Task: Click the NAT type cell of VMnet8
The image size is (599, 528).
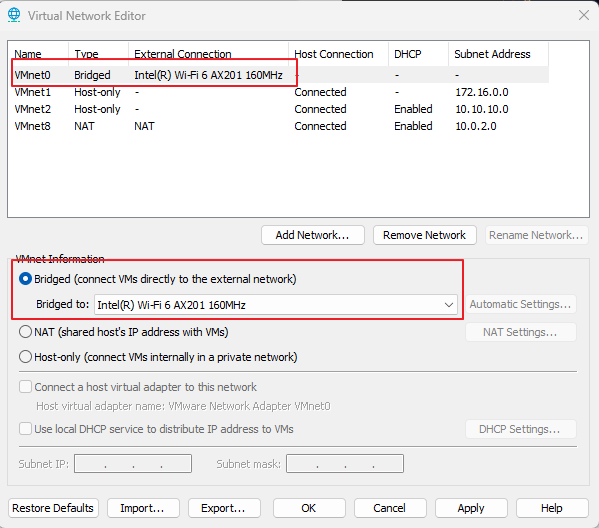Action: 84,126
